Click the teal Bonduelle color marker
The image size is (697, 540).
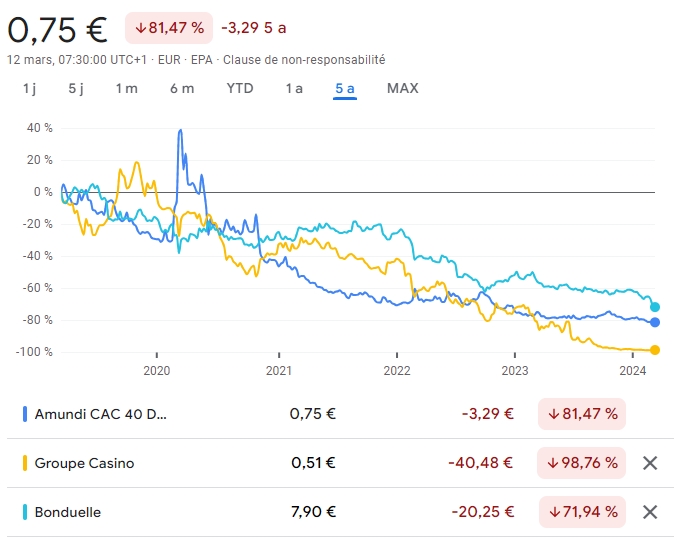pos(24,512)
